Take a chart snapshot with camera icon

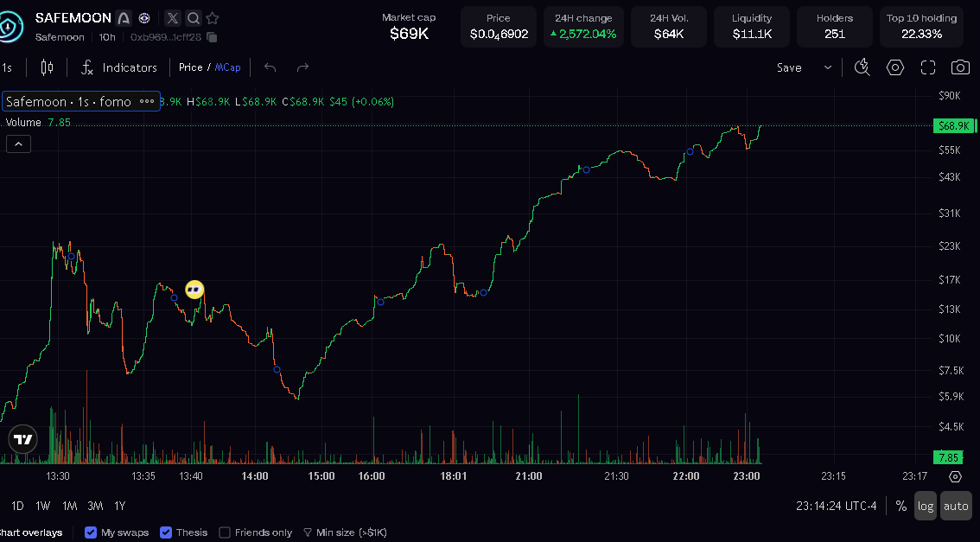pyautogui.click(x=961, y=67)
